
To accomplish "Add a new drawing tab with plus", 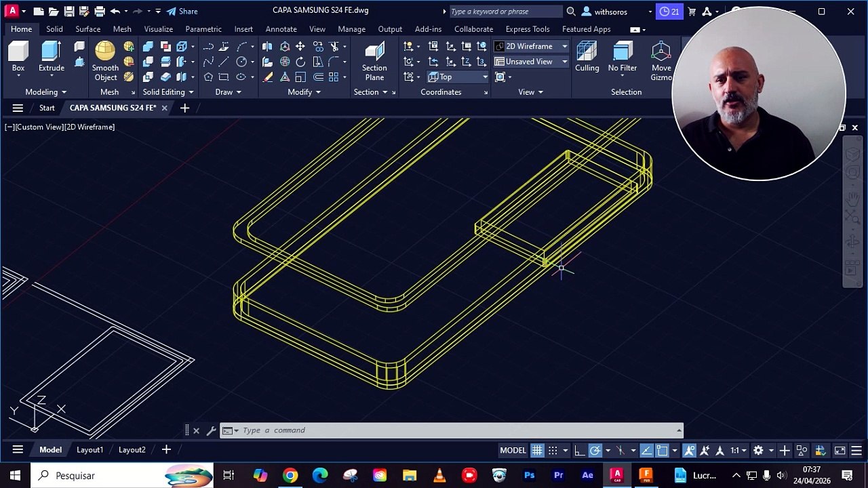I will click(x=184, y=108).
